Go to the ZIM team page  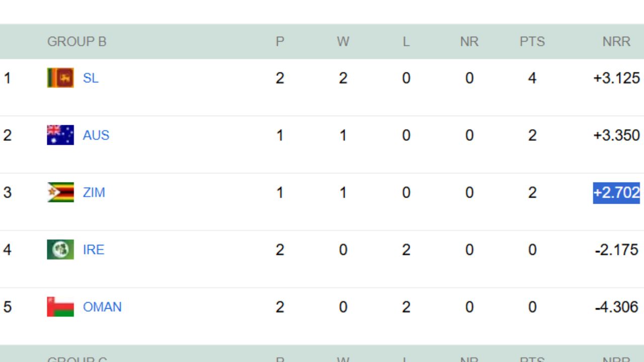click(x=94, y=193)
